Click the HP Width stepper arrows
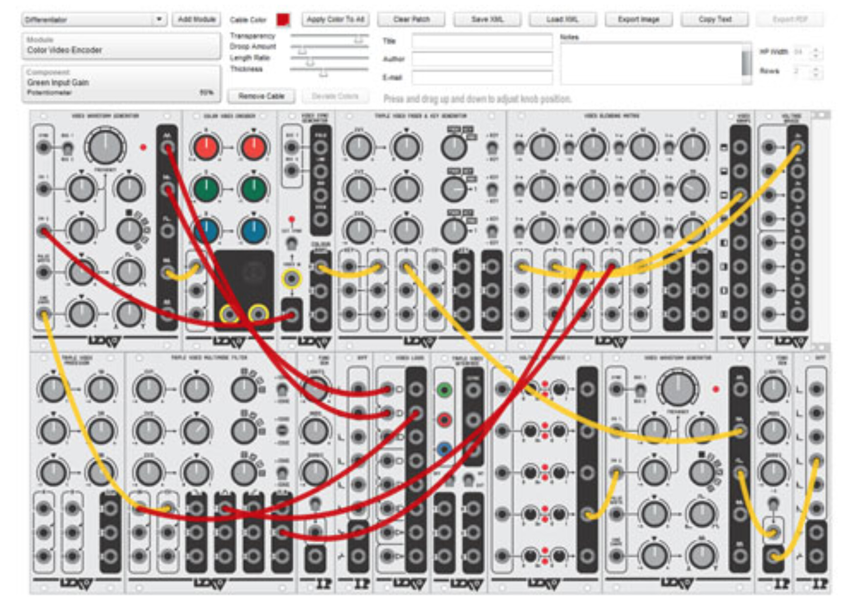The image size is (868, 604). tap(815, 52)
